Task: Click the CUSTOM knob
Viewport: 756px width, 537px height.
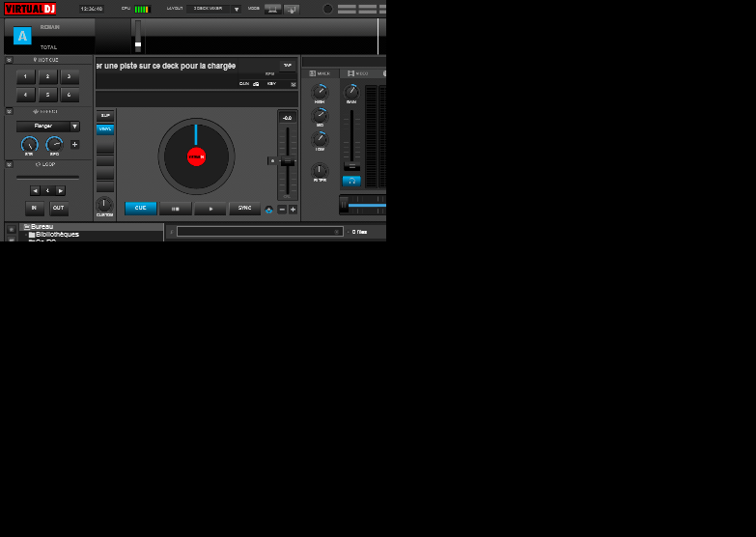Action: (104, 205)
